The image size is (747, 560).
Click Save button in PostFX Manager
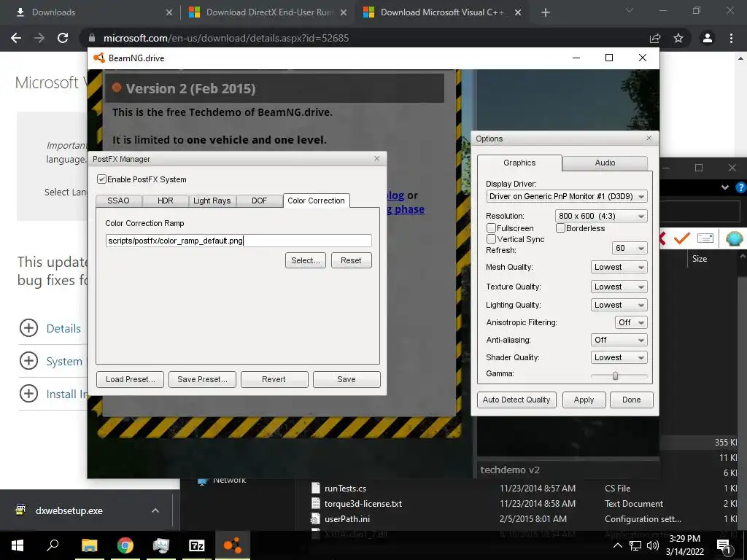[x=347, y=379]
